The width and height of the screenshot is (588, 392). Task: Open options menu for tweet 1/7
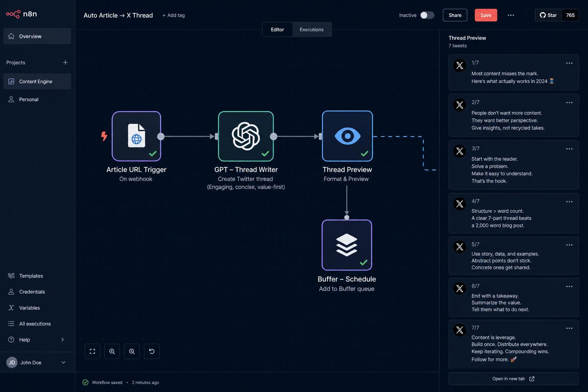[569, 63]
